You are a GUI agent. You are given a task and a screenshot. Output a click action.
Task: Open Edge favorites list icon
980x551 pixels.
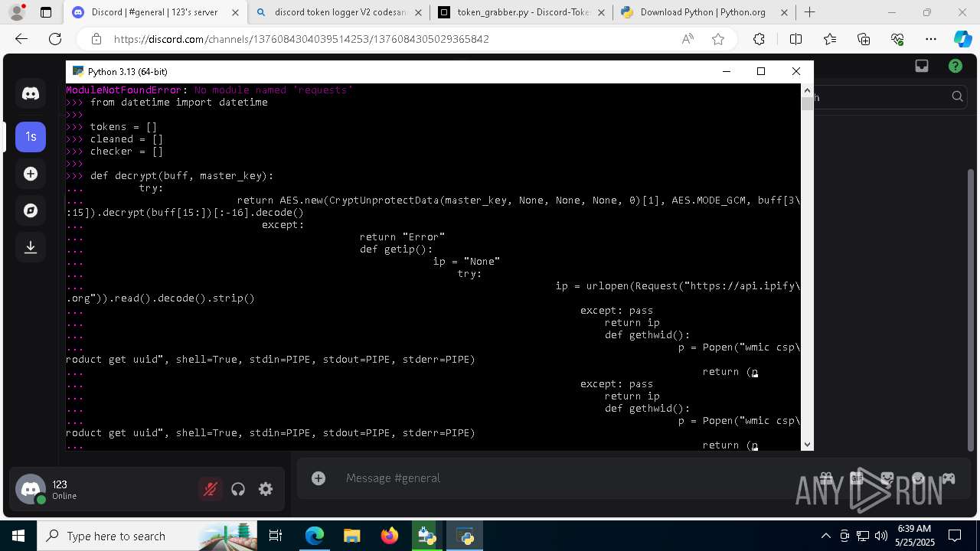830,39
